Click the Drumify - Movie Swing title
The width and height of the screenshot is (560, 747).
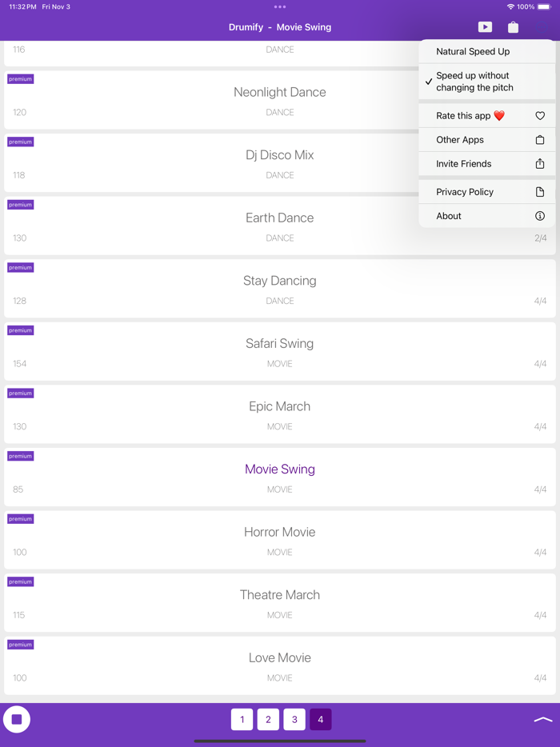[x=280, y=27]
